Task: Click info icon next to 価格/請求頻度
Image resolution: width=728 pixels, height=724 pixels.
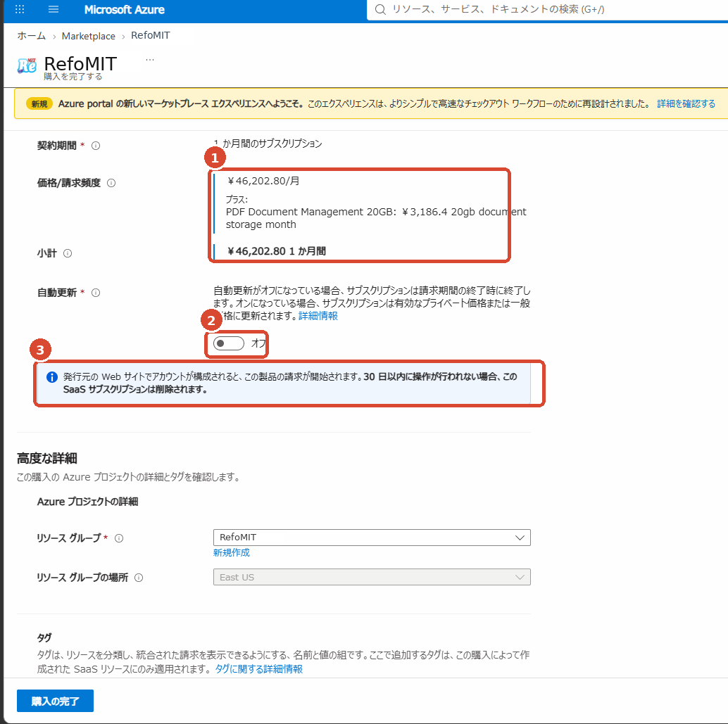Action: (111, 183)
